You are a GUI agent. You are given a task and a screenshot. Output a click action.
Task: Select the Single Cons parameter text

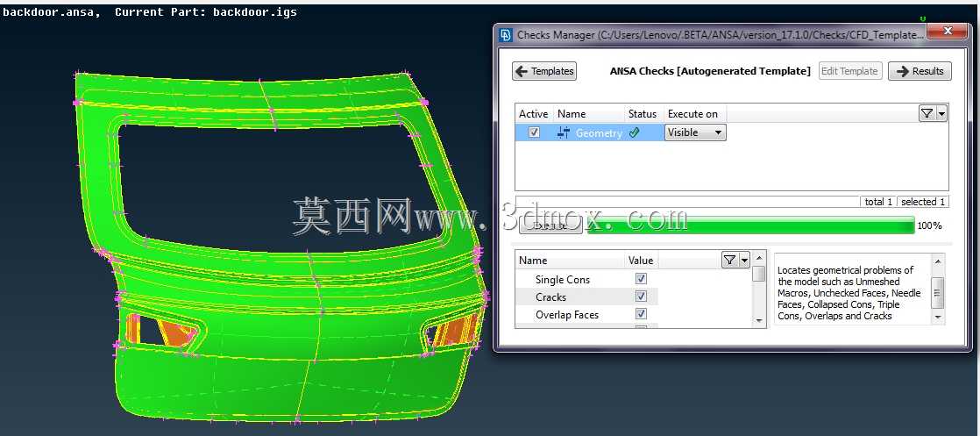point(563,280)
